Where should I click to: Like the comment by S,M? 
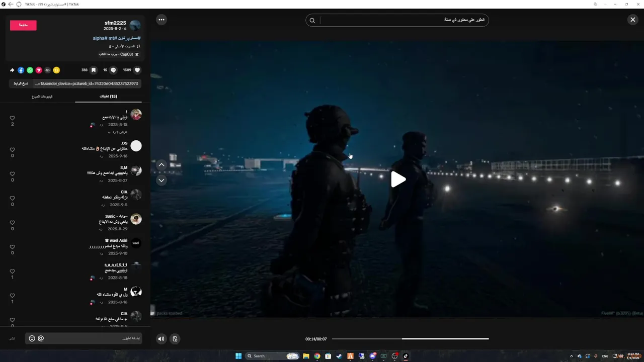tap(13, 174)
